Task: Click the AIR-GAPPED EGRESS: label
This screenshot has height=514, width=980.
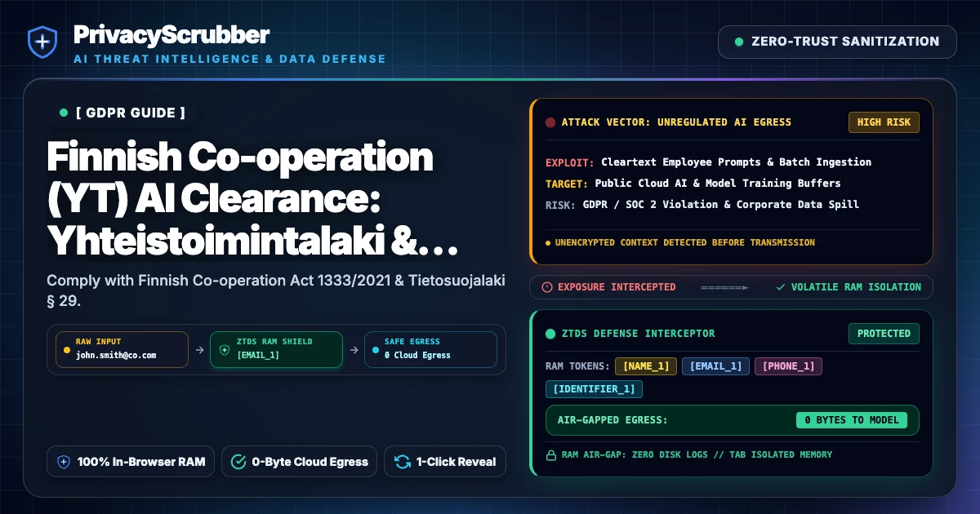Action: pyautogui.click(x=612, y=420)
